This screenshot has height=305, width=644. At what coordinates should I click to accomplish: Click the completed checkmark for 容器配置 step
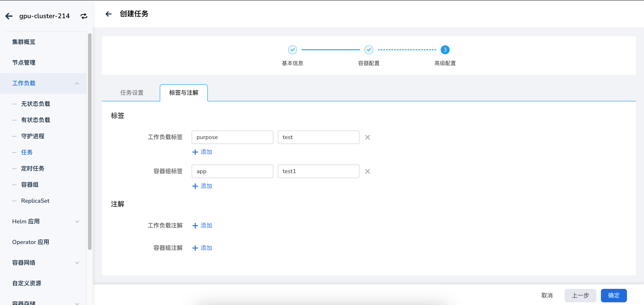[369, 50]
